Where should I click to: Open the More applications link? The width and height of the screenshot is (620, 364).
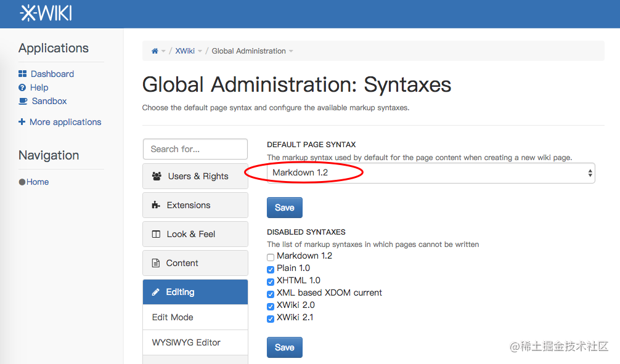click(x=65, y=122)
